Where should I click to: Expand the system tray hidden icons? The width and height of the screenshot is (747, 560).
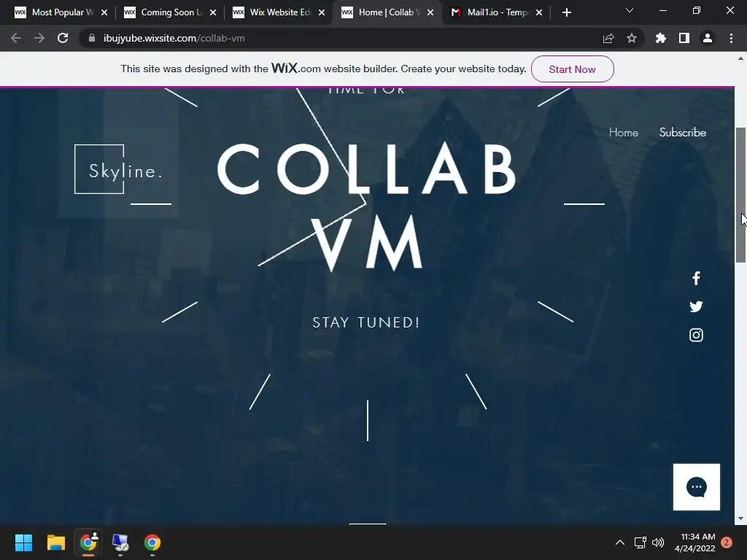[620, 542]
